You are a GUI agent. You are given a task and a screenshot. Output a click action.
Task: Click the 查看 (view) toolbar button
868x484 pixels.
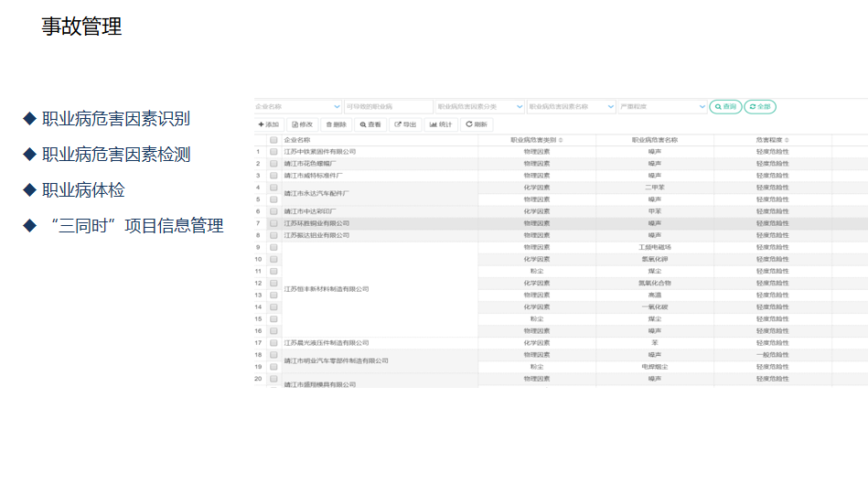370,124
